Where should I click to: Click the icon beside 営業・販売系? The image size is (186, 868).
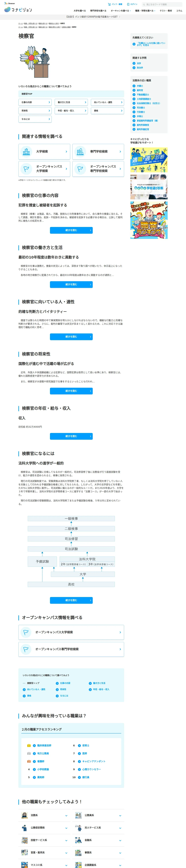25,853
